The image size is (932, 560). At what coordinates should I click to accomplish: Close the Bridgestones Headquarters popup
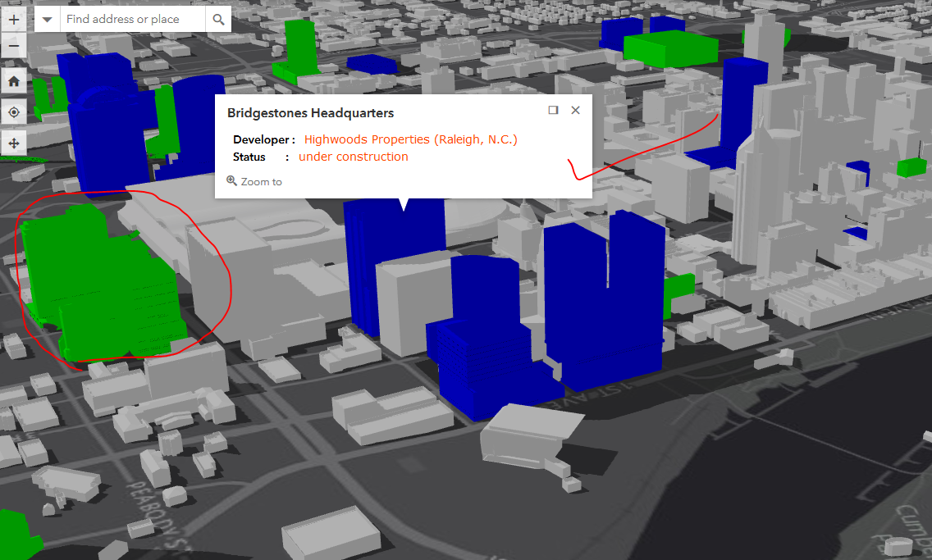click(x=575, y=110)
